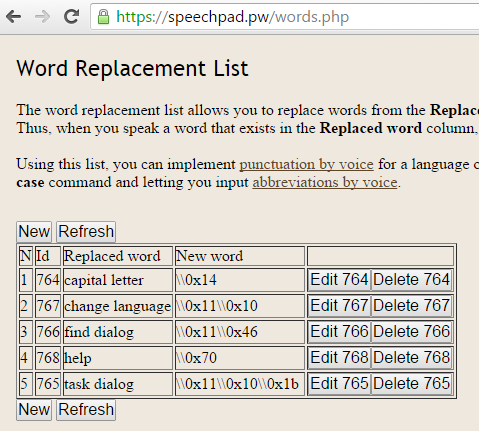Click the 'Word Replacement List' heading
The width and height of the screenshot is (479, 431).
[132, 68]
